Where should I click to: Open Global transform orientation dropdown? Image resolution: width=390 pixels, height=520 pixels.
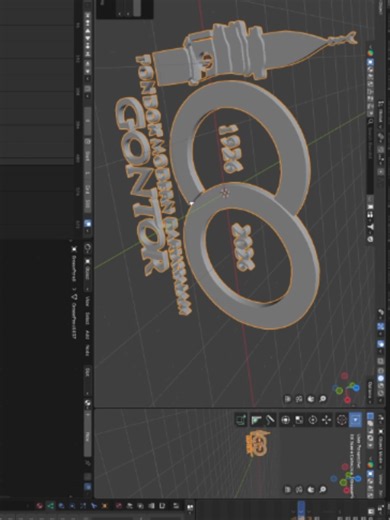(x=380, y=115)
